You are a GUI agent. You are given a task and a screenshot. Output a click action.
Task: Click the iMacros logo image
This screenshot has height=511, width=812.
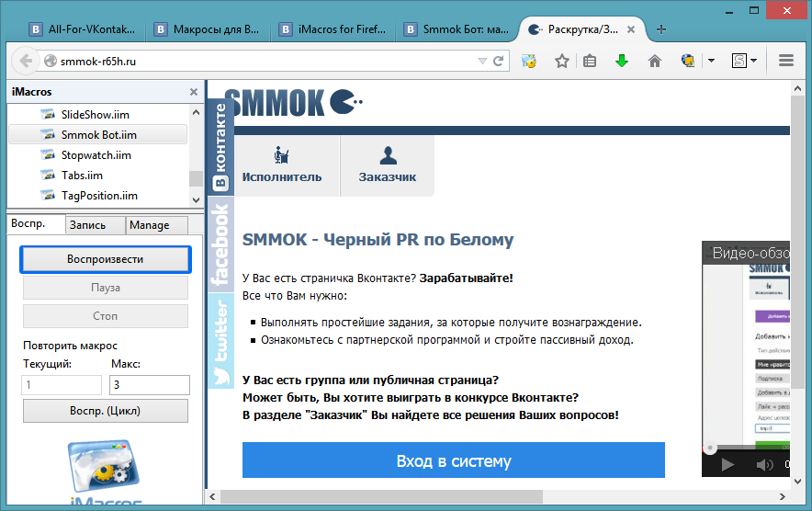pyautogui.click(x=105, y=471)
